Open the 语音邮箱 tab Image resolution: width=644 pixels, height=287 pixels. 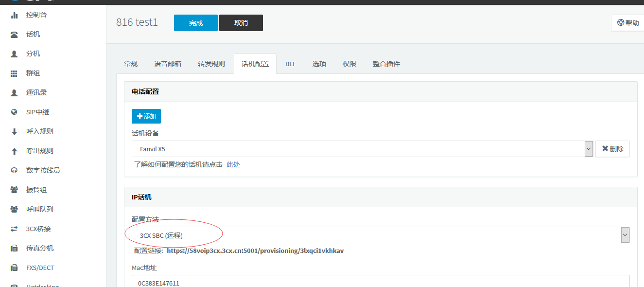[168, 64]
